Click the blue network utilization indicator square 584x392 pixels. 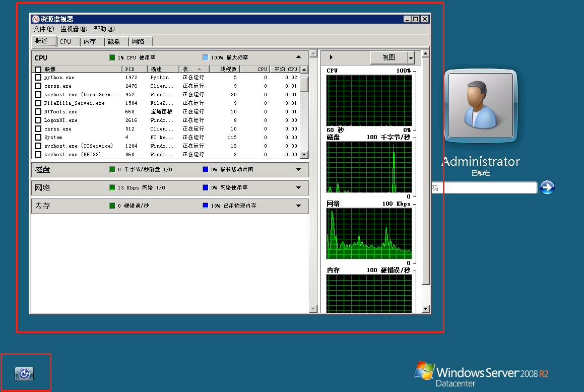pyautogui.click(x=205, y=188)
